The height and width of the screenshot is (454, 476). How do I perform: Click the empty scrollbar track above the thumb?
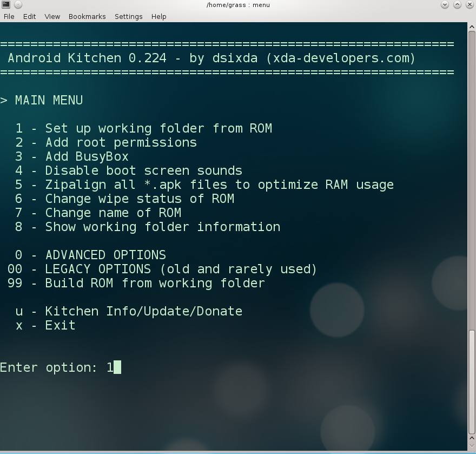point(472,179)
